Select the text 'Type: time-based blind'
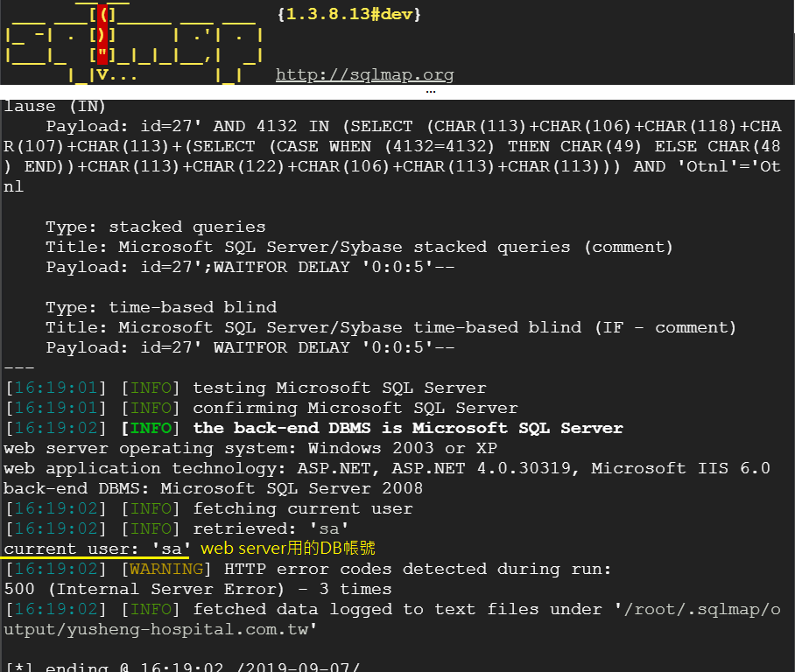The height and width of the screenshot is (672, 795). pos(161,307)
